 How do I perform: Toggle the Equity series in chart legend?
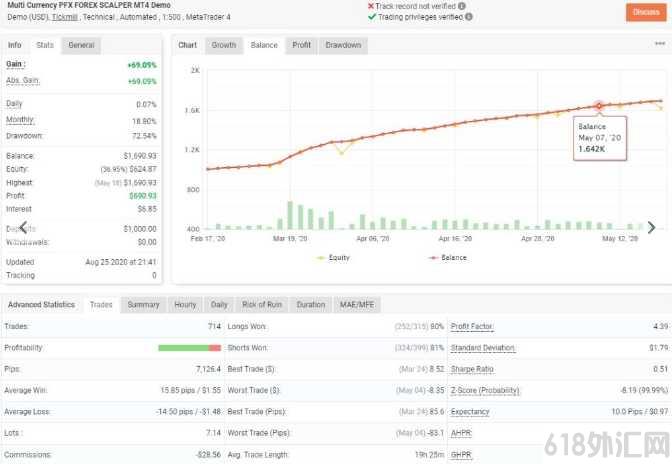pyautogui.click(x=333, y=257)
